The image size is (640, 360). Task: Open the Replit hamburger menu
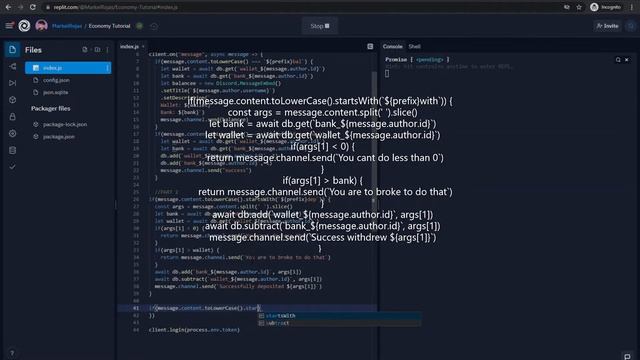point(9,26)
